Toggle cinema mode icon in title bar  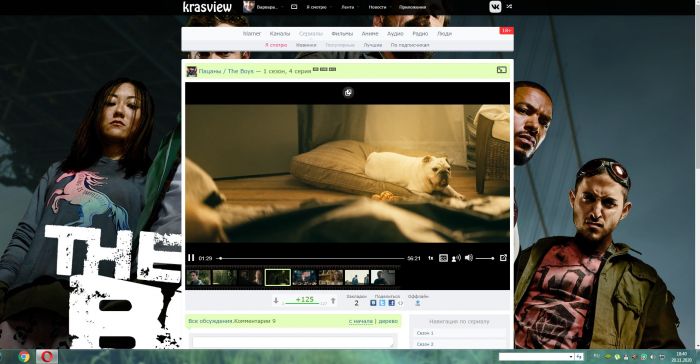[x=502, y=70]
